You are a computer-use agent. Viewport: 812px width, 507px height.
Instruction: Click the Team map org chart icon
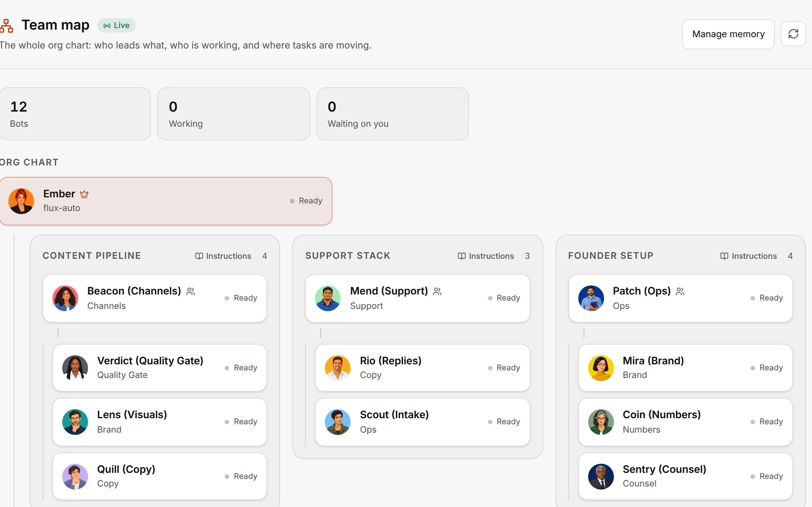pyautogui.click(x=6, y=25)
